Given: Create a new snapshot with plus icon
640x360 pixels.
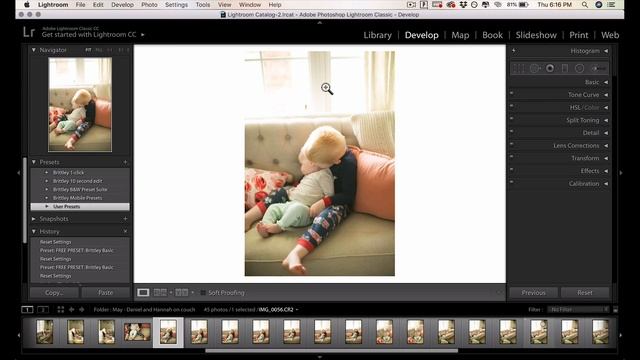Looking at the screenshot, I should click(125, 219).
